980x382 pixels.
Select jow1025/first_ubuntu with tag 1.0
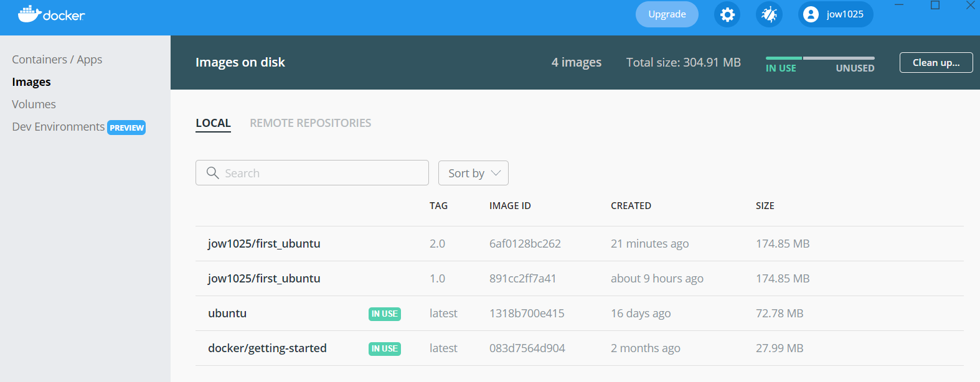[579, 279]
